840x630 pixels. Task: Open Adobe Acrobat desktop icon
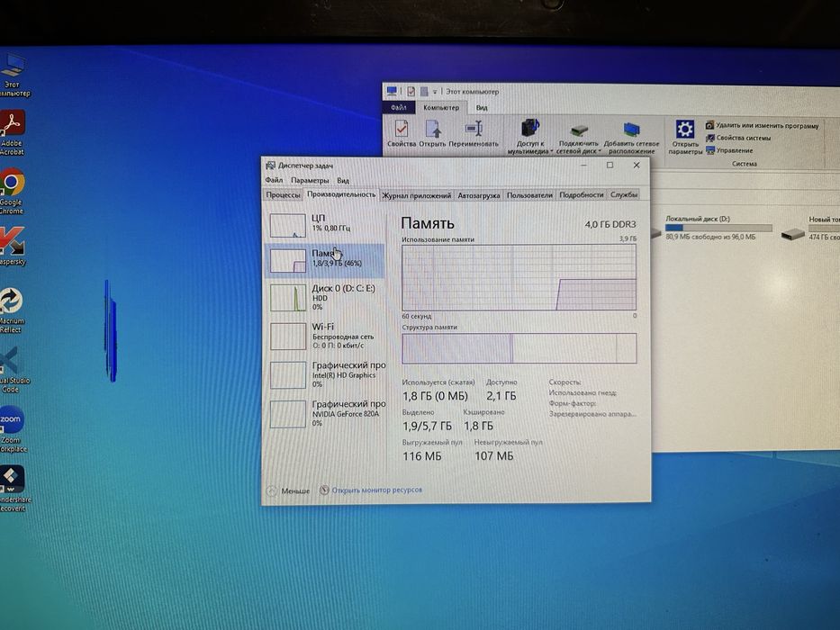pos(13,131)
